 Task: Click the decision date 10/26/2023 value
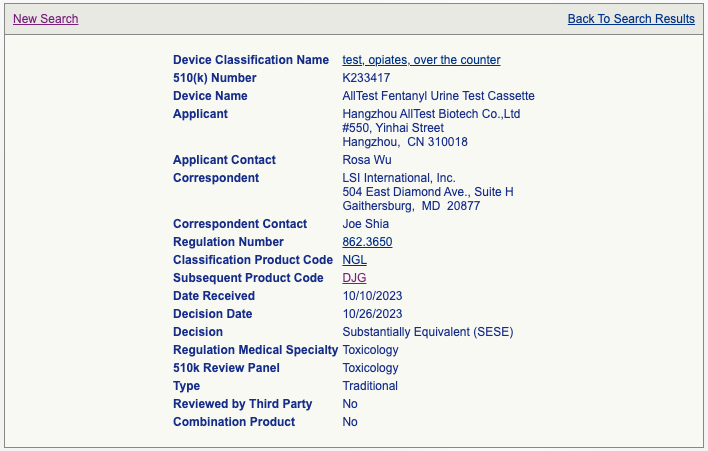pos(372,314)
